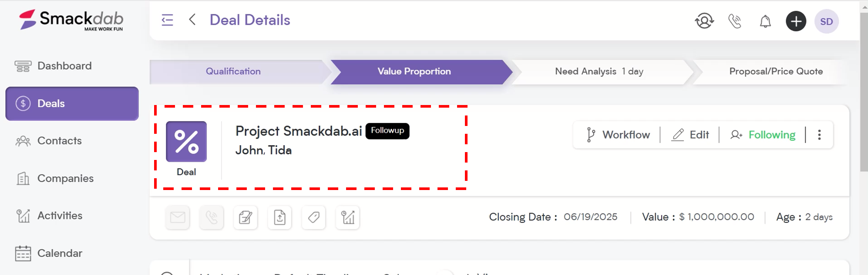The width and height of the screenshot is (868, 275).
Task: Collapse the sidebar with the menu toggle icon
Action: click(167, 20)
